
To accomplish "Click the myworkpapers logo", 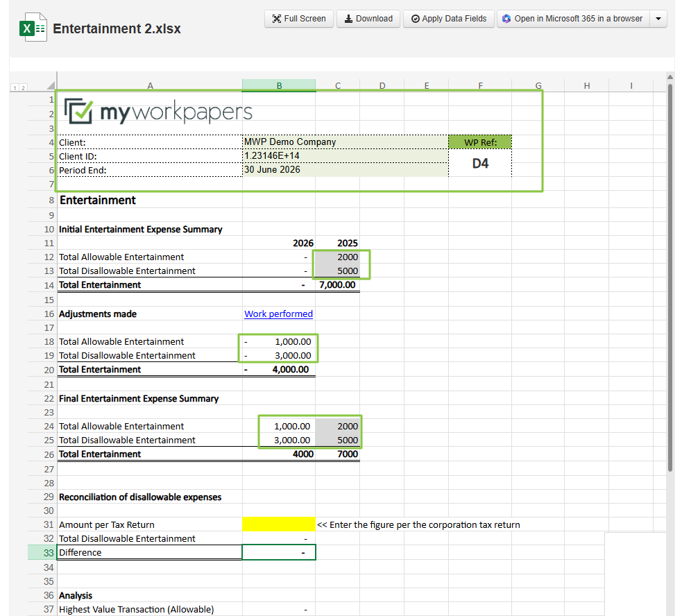I will (x=158, y=112).
